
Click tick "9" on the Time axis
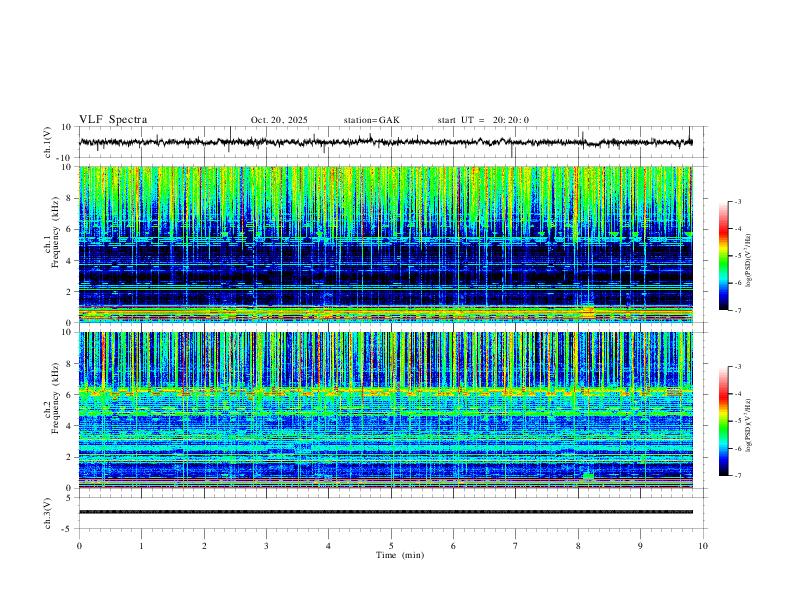click(x=640, y=546)
